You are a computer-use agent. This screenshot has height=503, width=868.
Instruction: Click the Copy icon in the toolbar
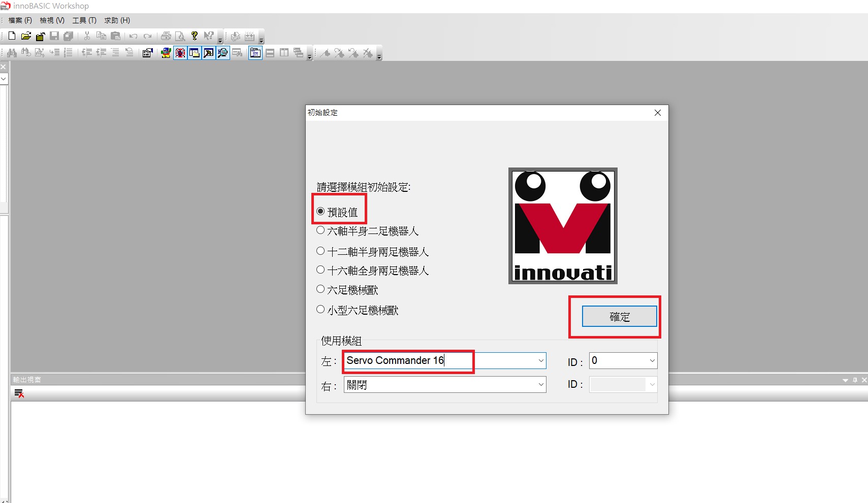(101, 36)
